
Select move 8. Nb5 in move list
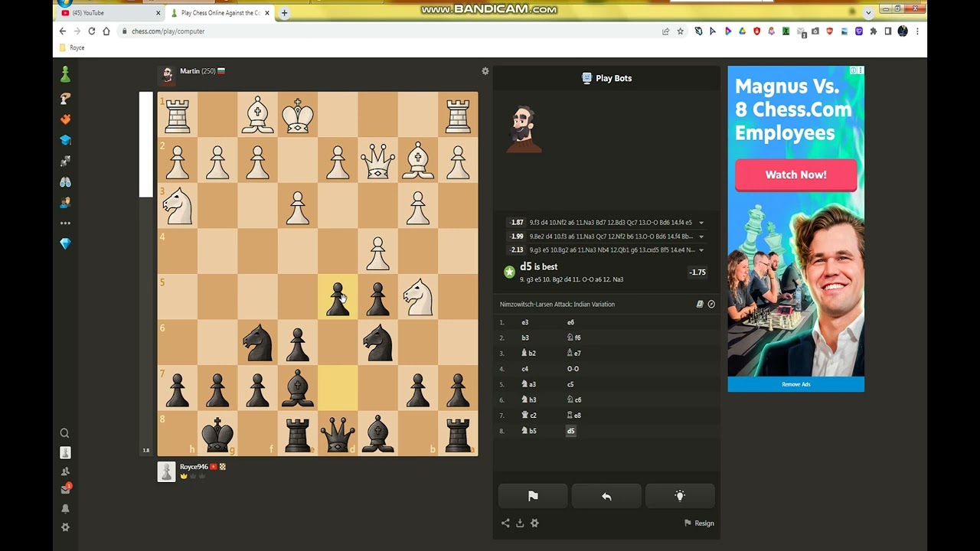(529, 431)
